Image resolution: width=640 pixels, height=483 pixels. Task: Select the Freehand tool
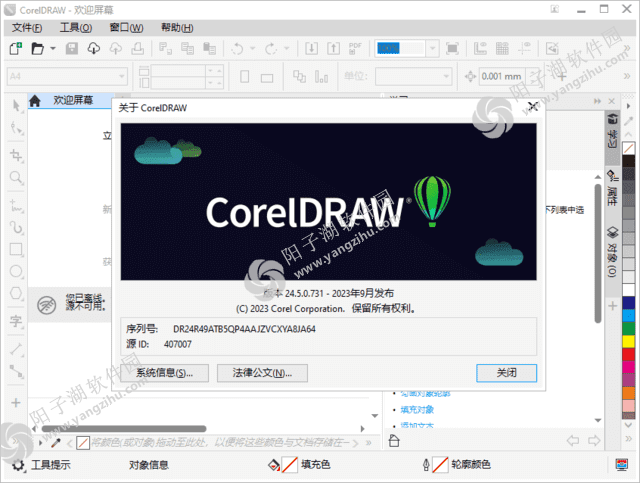pyautogui.click(x=16, y=205)
